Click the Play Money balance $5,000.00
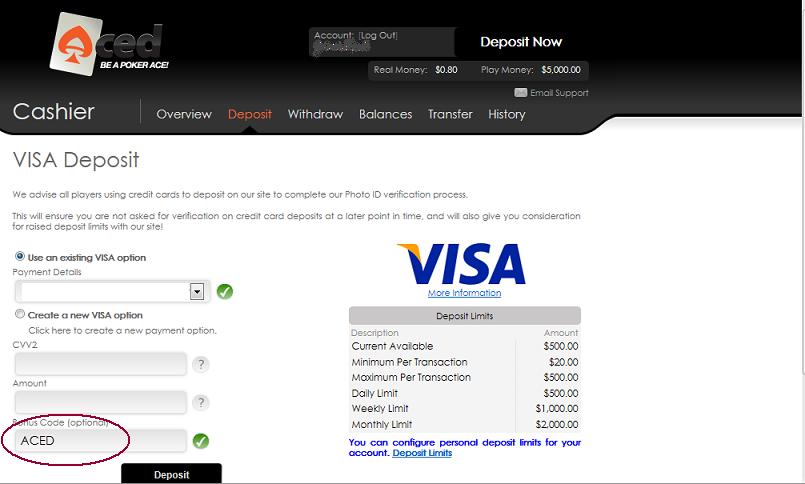The height and width of the screenshot is (484, 805). (561, 70)
